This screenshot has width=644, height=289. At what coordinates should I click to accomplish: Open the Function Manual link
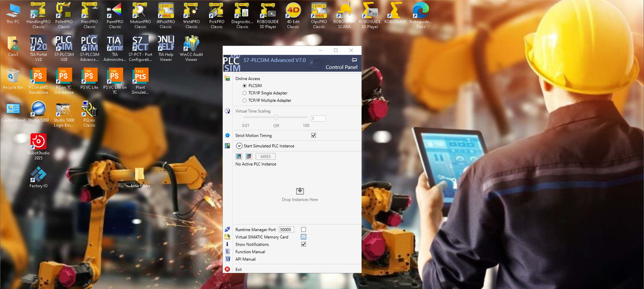click(x=250, y=252)
